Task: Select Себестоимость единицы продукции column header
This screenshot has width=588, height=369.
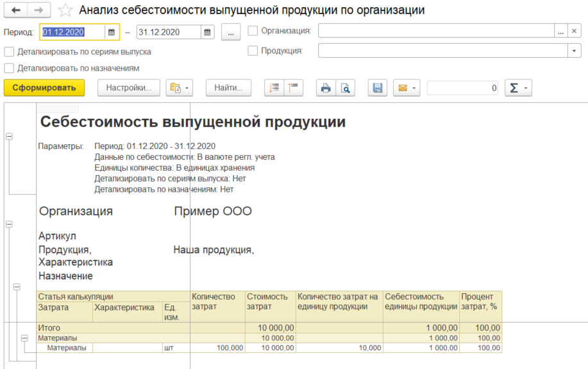Action: pos(421,306)
